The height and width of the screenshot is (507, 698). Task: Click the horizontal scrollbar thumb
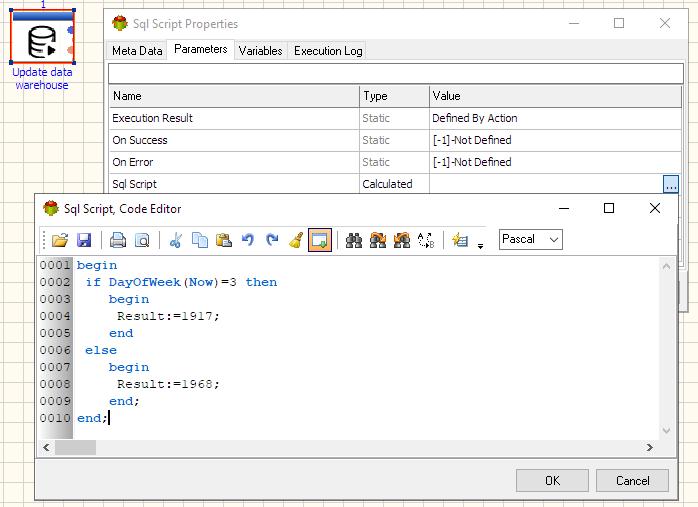(x=75, y=447)
